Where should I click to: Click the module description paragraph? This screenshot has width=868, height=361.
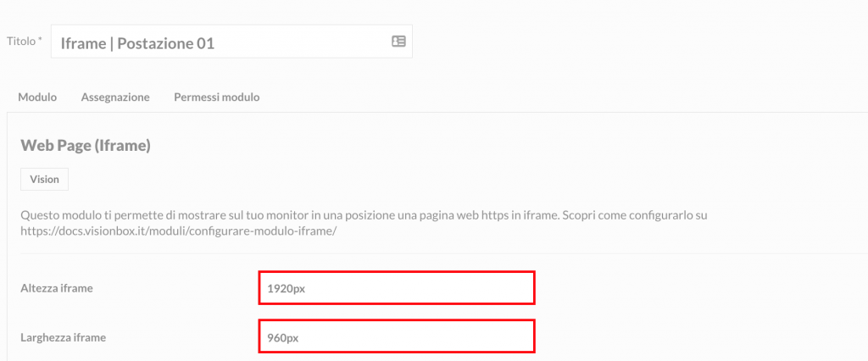coord(364,223)
